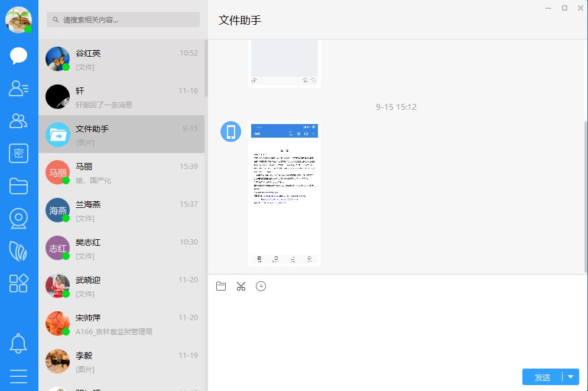
Task: Expand the send options dropdown arrow
Action: [571, 377]
